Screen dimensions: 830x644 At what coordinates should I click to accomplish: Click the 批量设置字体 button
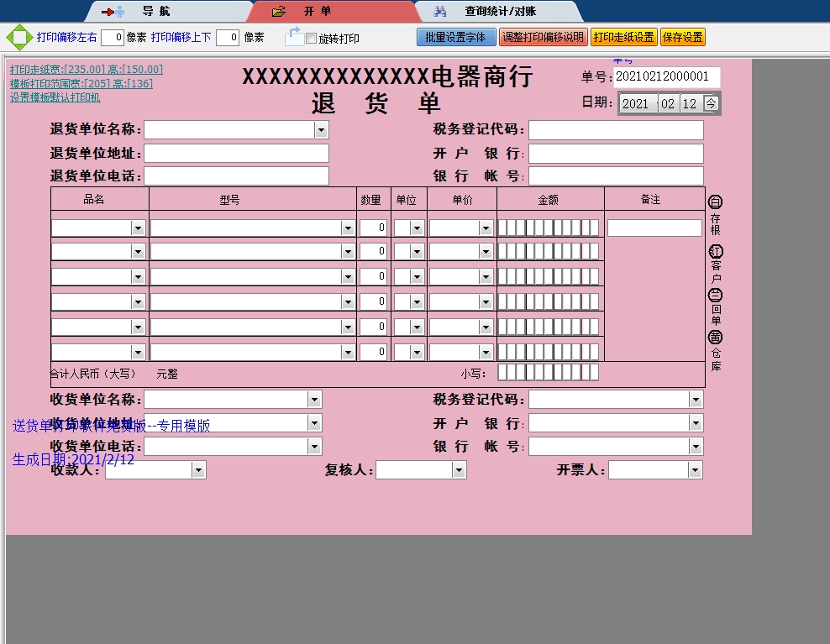[455, 37]
